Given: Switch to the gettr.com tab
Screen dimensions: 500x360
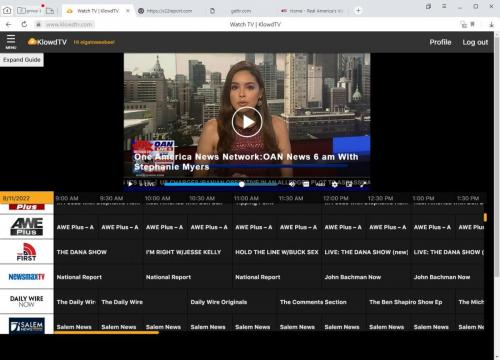Looking at the screenshot, I should (240, 11).
